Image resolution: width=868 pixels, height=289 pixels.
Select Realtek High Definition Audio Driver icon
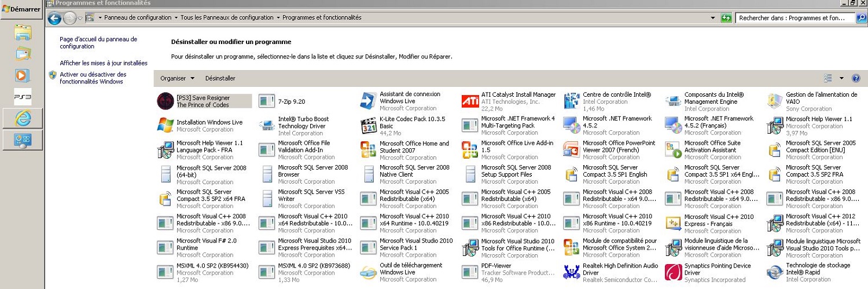click(x=572, y=272)
